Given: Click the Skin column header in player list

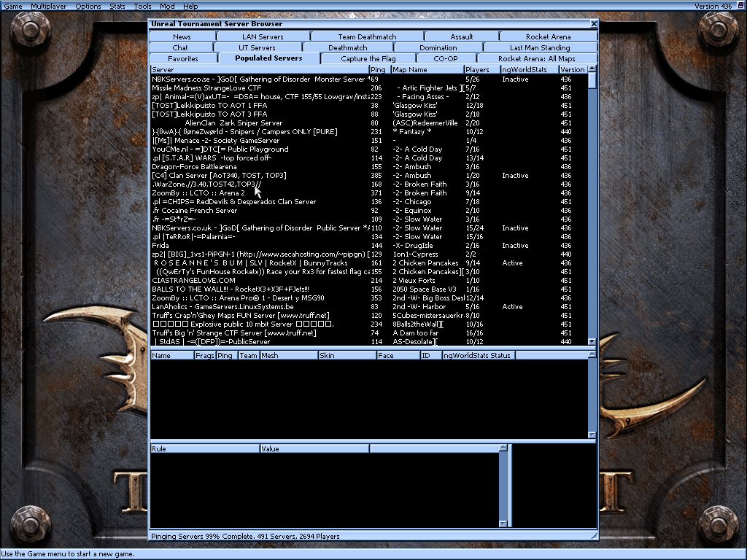Looking at the screenshot, I should point(347,355).
